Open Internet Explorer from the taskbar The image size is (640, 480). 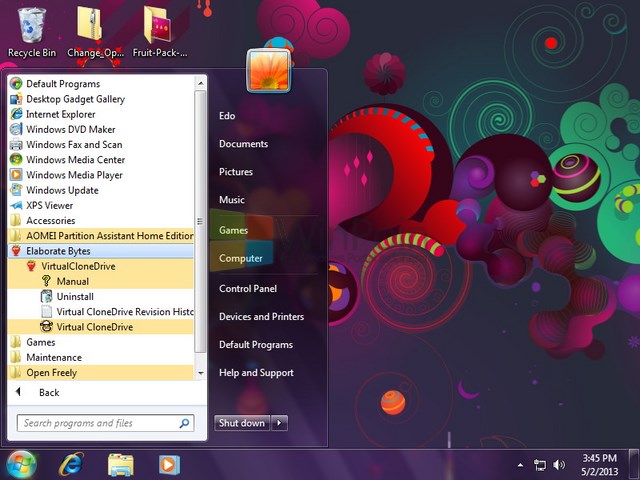click(x=71, y=464)
